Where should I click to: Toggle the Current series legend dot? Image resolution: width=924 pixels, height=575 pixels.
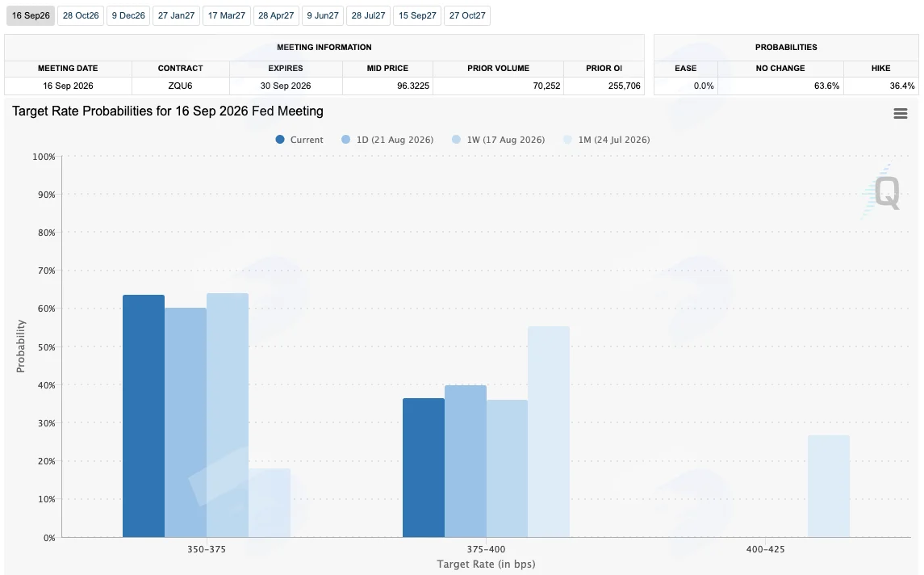click(x=280, y=139)
